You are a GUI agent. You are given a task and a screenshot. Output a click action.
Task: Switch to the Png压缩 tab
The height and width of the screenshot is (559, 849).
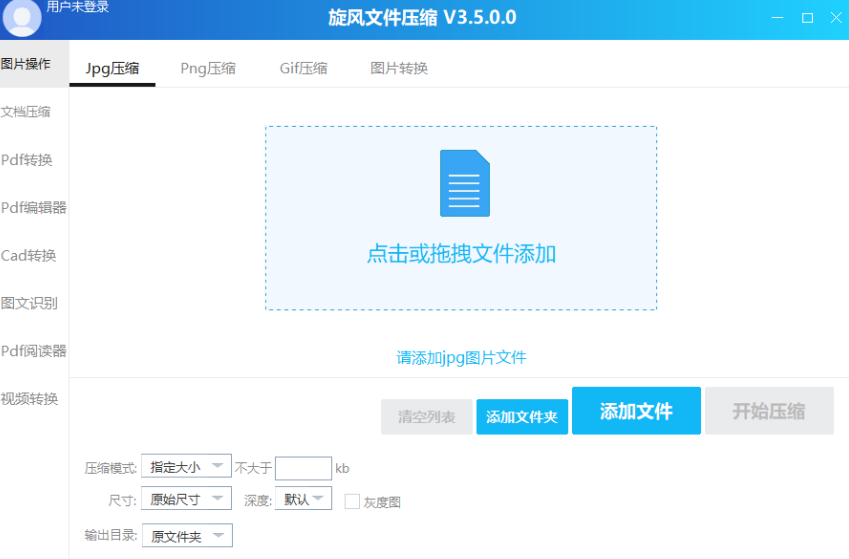click(x=208, y=69)
